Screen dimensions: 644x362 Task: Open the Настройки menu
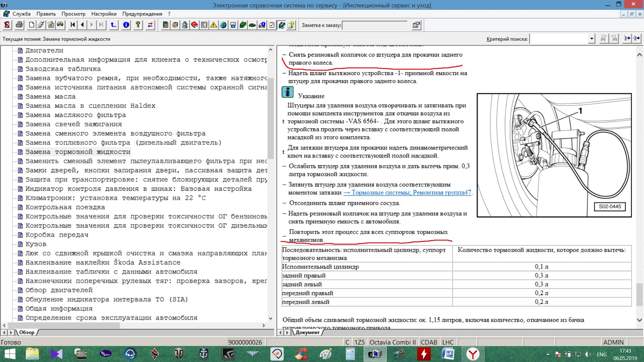pos(104,14)
